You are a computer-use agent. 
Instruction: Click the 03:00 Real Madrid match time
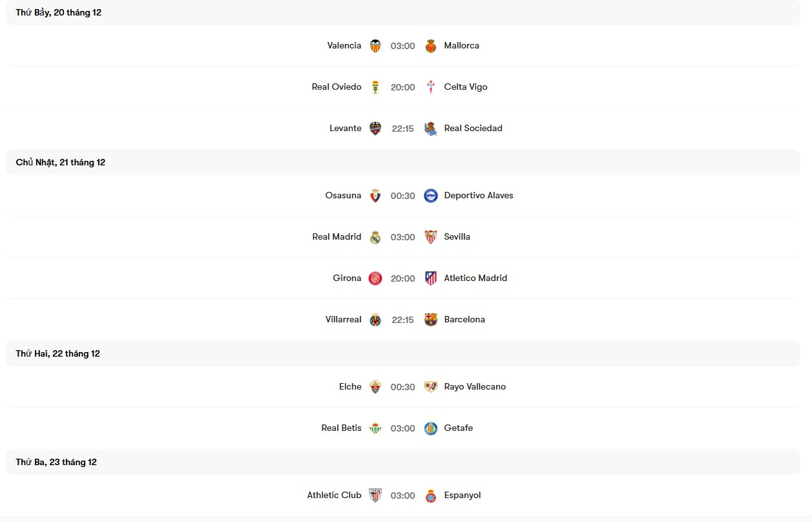point(403,237)
